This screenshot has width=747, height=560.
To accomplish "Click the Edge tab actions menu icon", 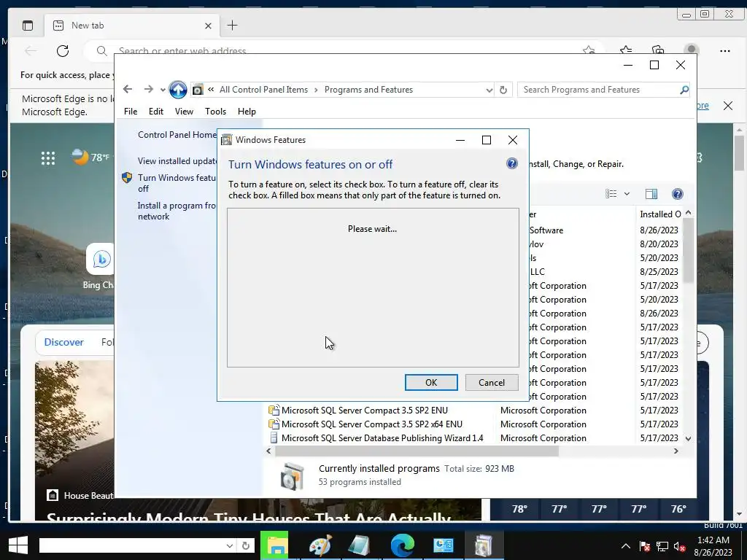I will [28, 26].
